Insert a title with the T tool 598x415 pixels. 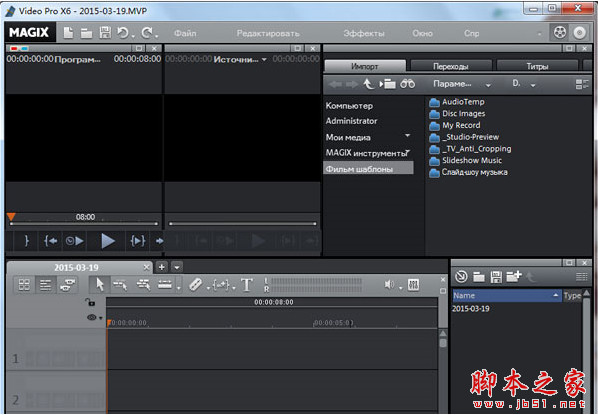247,285
